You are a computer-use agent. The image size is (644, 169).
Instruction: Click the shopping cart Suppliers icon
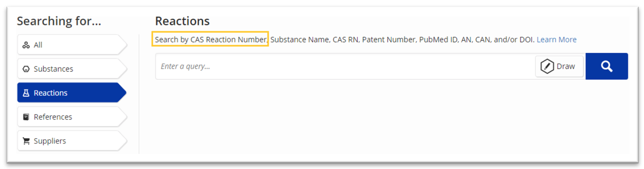26,141
